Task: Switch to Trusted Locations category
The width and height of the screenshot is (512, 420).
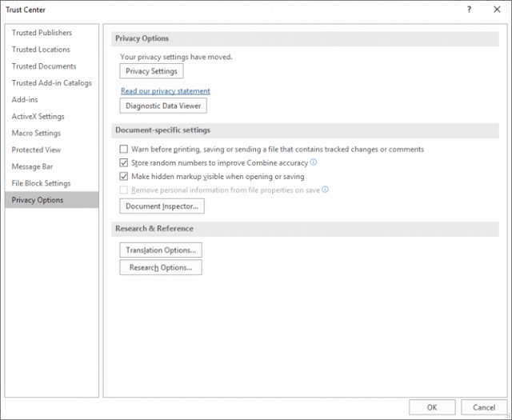Action: click(41, 50)
